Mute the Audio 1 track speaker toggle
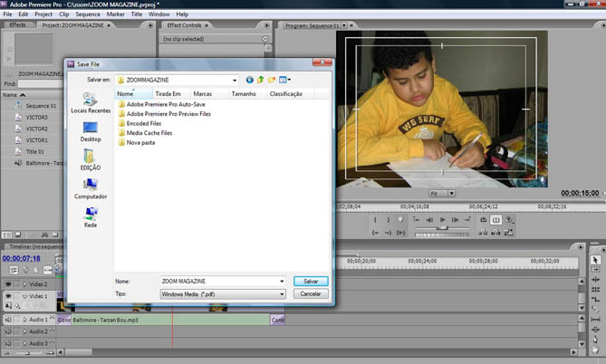Screen dimensions: 606x364 point(9,320)
